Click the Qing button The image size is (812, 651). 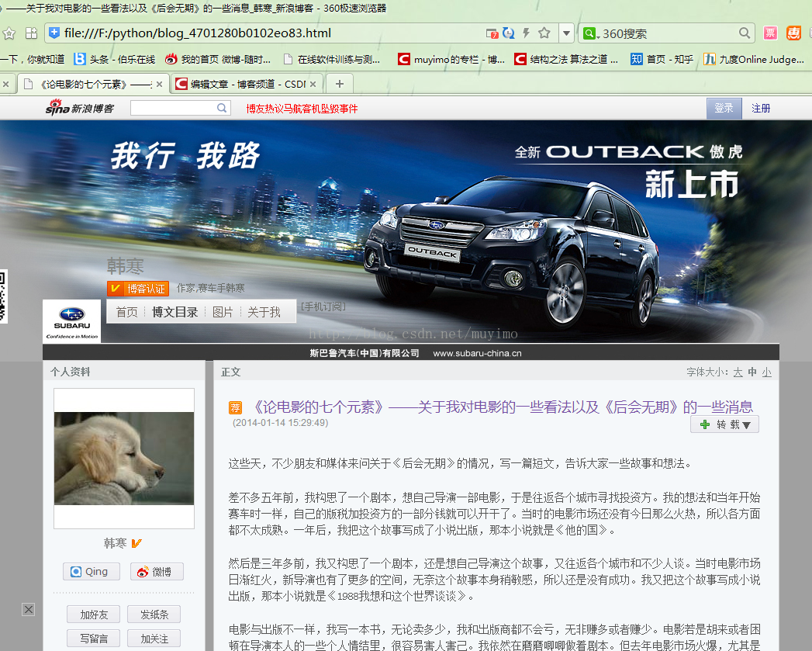point(92,571)
